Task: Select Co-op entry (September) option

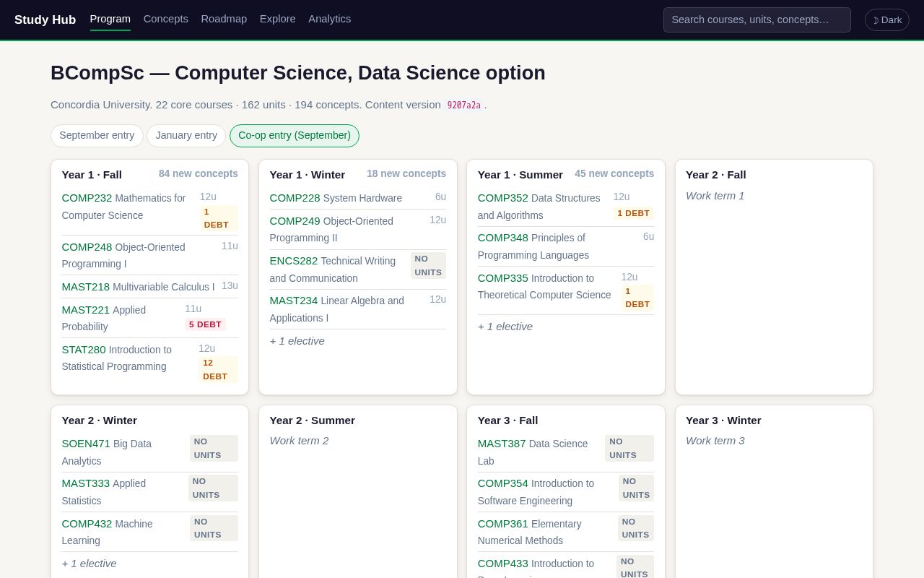Action: tap(295, 135)
